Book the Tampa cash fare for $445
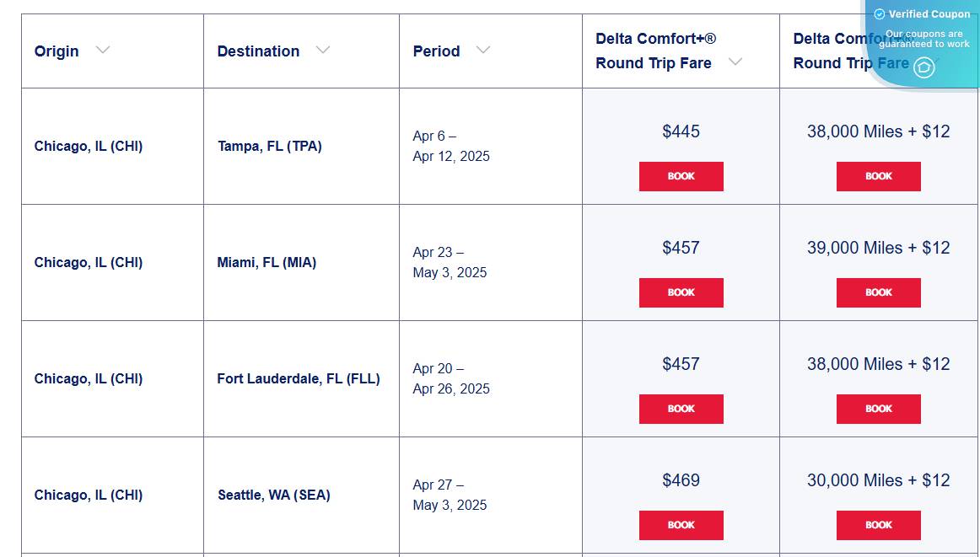Image resolution: width=980 pixels, height=557 pixels. point(681,176)
